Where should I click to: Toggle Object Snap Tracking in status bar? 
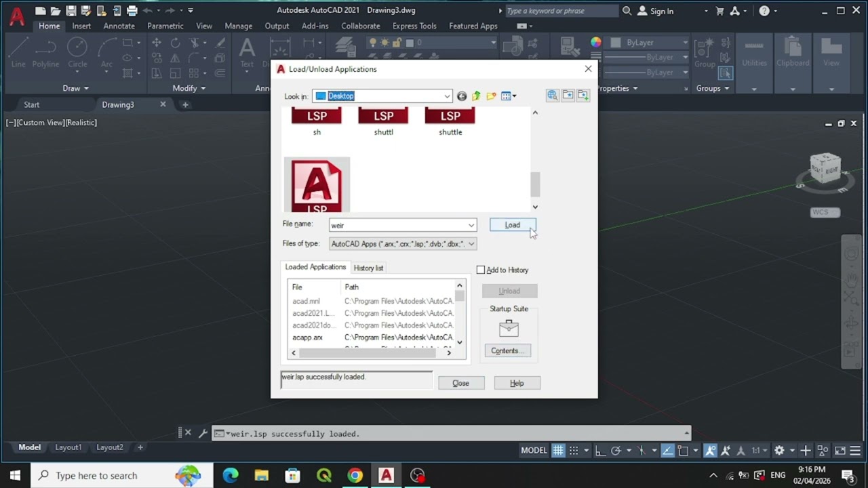667,450
